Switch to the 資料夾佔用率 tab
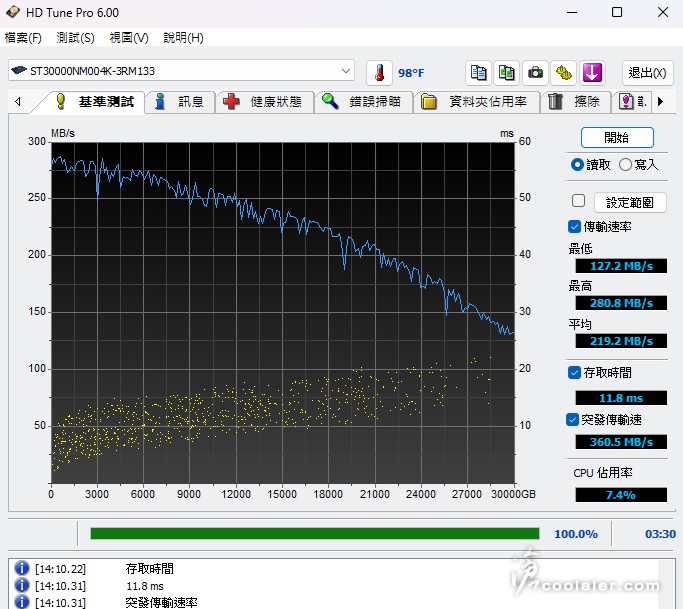683x609 pixels. pos(477,102)
